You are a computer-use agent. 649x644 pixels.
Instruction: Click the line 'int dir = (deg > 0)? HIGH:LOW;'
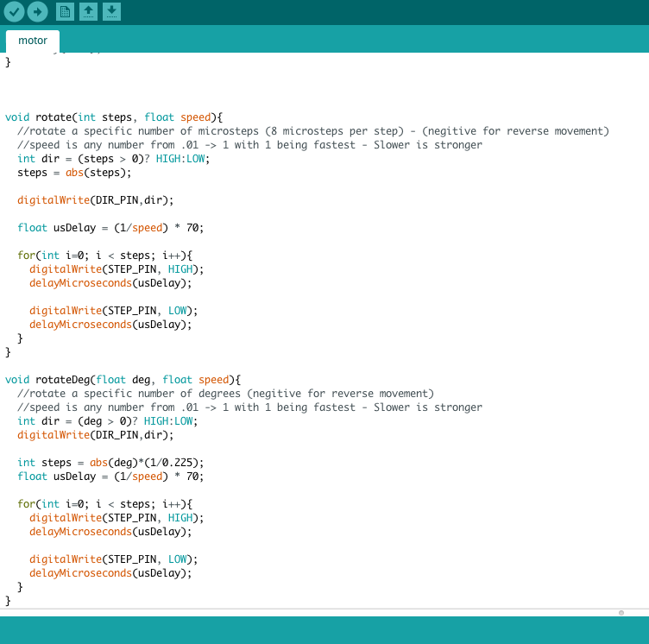point(108,421)
